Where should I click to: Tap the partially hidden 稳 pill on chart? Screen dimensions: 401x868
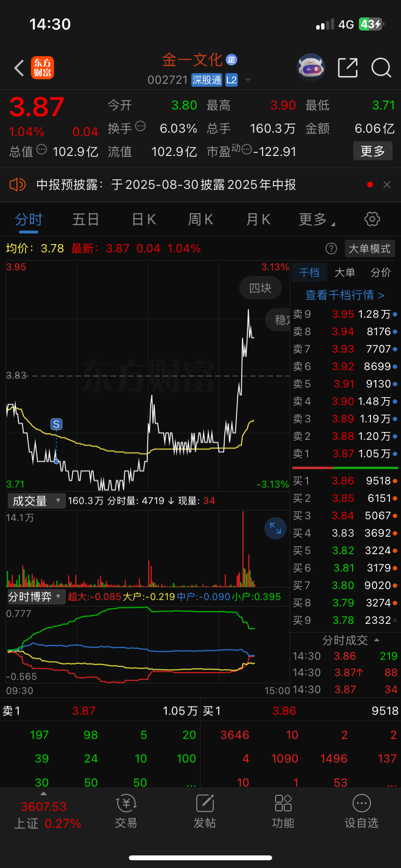[278, 320]
